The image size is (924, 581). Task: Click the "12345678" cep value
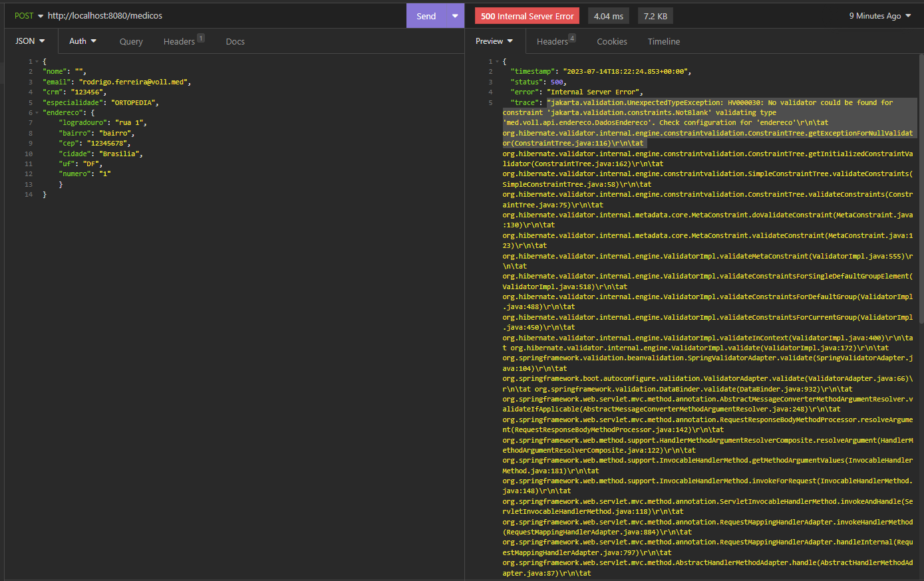point(106,144)
